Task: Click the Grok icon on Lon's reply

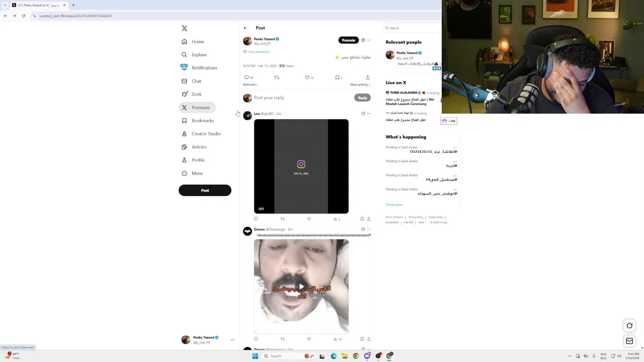Action: click(363, 114)
